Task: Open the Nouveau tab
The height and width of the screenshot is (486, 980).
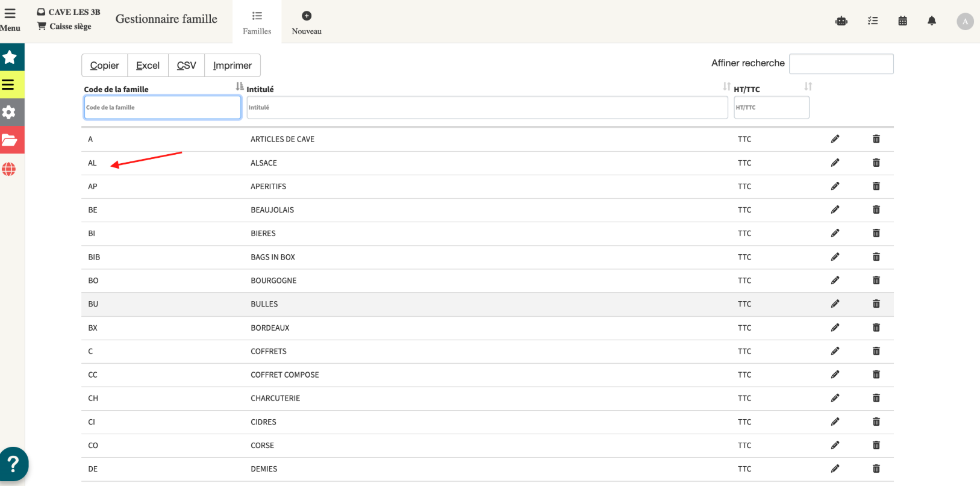Action: point(307,22)
